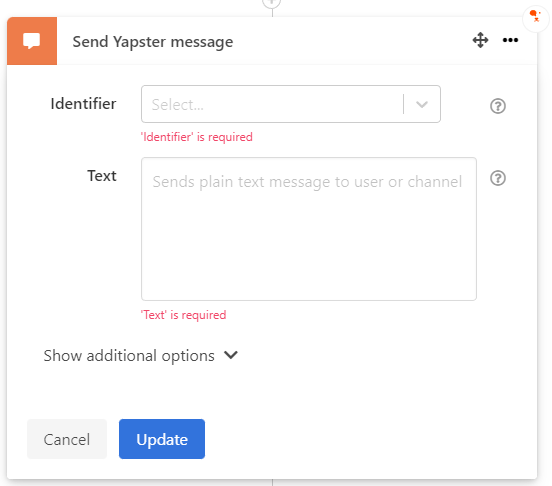Click the Identifier field label
The height and width of the screenshot is (486, 552).
pyautogui.click(x=83, y=104)
